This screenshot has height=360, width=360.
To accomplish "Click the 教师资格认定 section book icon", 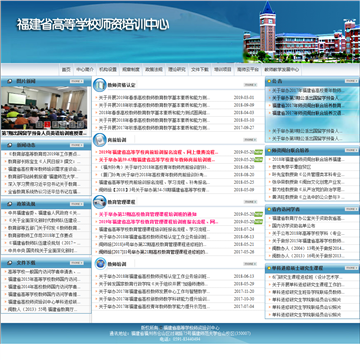I will tap(99, 85).
